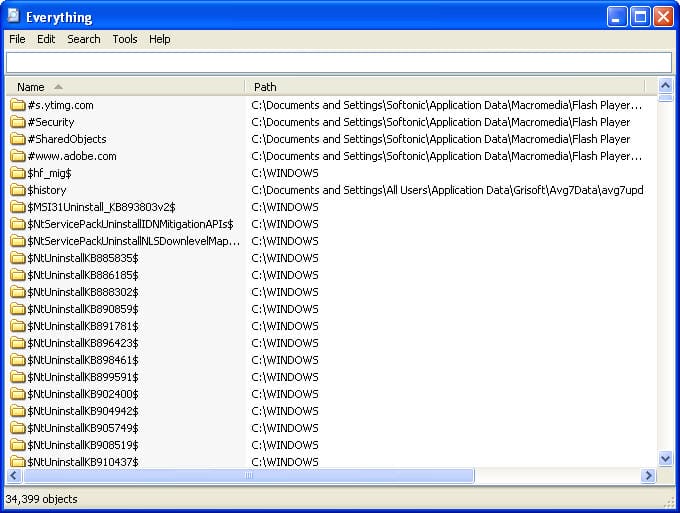Select the #Security folder icon
The width and height of the screenshot is (680, 513).
(x=18, y=122)
